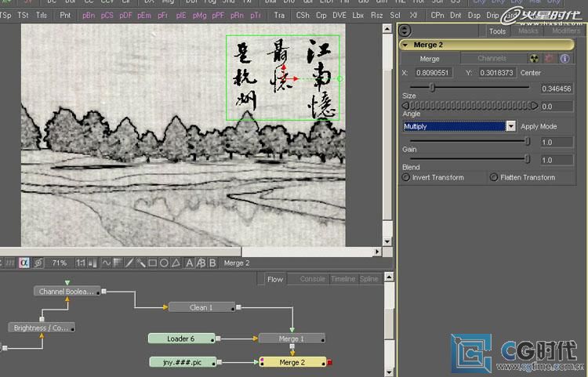The width and height of the screenshot is (588, 377).
Task: Open the Console tab
Action: pyautogui.click(x=312, y=279)
